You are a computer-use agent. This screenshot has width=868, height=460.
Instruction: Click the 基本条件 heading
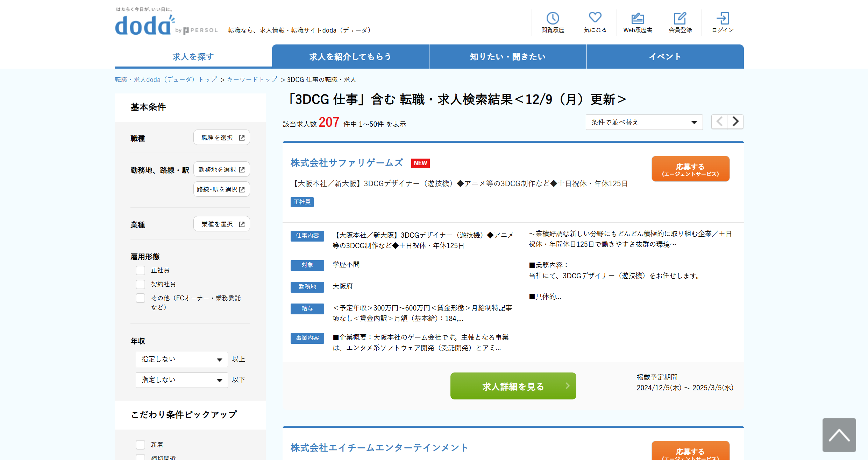pos(148,107)
